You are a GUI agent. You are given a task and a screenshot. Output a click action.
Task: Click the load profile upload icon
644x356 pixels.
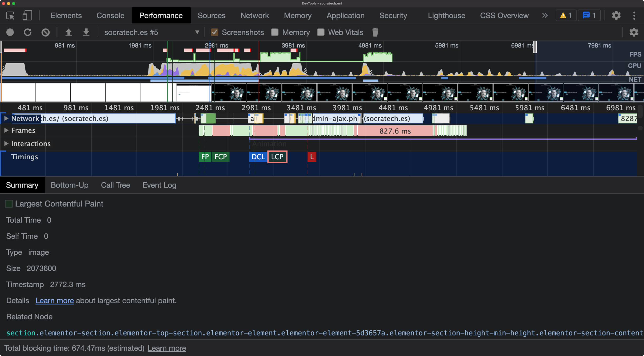point(69,32)
